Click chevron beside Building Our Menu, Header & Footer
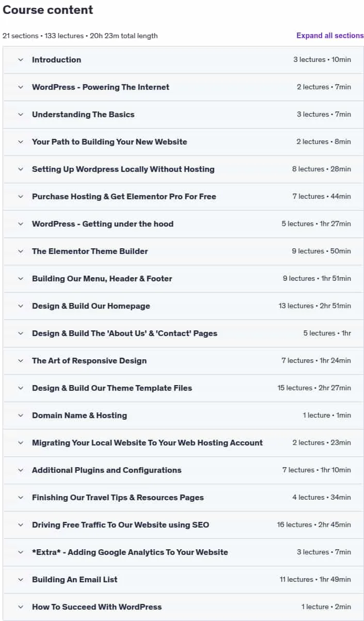The image size is (364, 621). click(21, 279)
